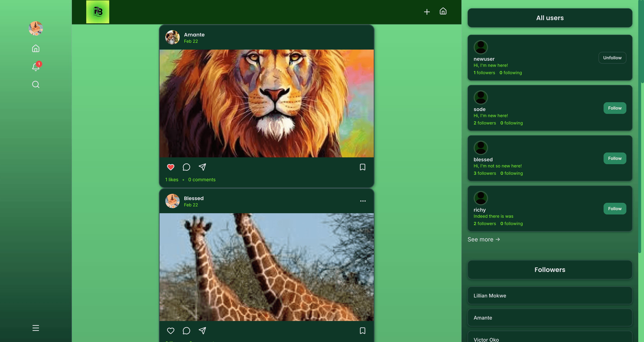Unfollow the user newuser
Viewport: 644px width, 342px height.
pos(612,57)
